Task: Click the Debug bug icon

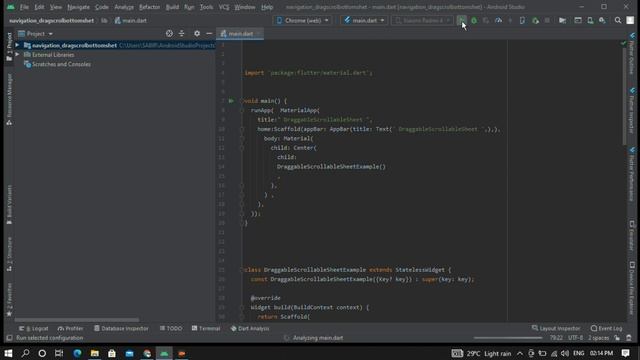Action: pyautogui.click(x=474, y=20)
